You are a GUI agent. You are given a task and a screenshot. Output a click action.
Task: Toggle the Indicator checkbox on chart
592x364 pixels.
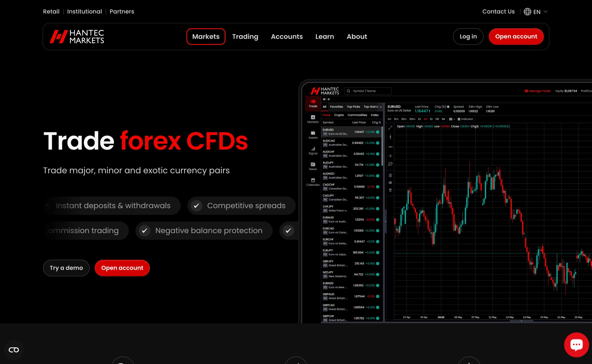click(459, 119)
